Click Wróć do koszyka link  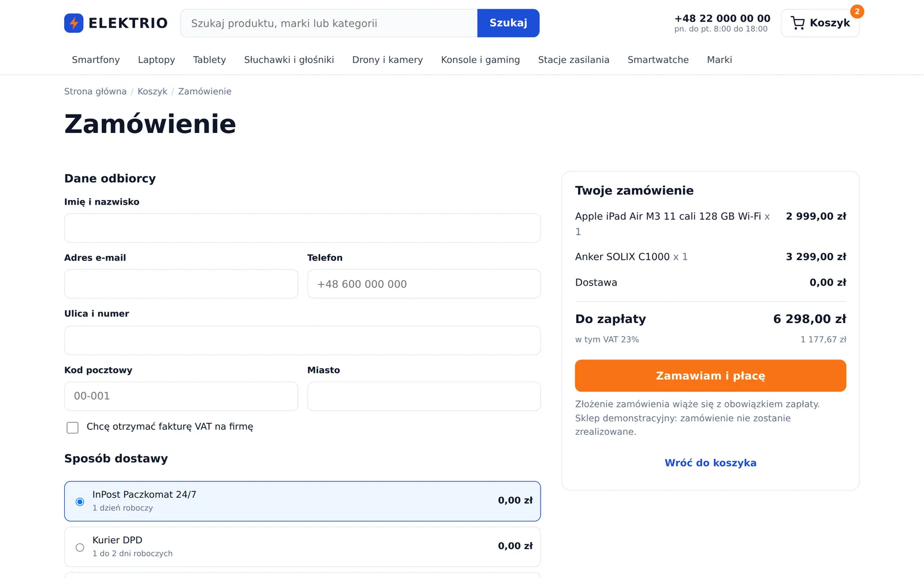click(710, 463)
